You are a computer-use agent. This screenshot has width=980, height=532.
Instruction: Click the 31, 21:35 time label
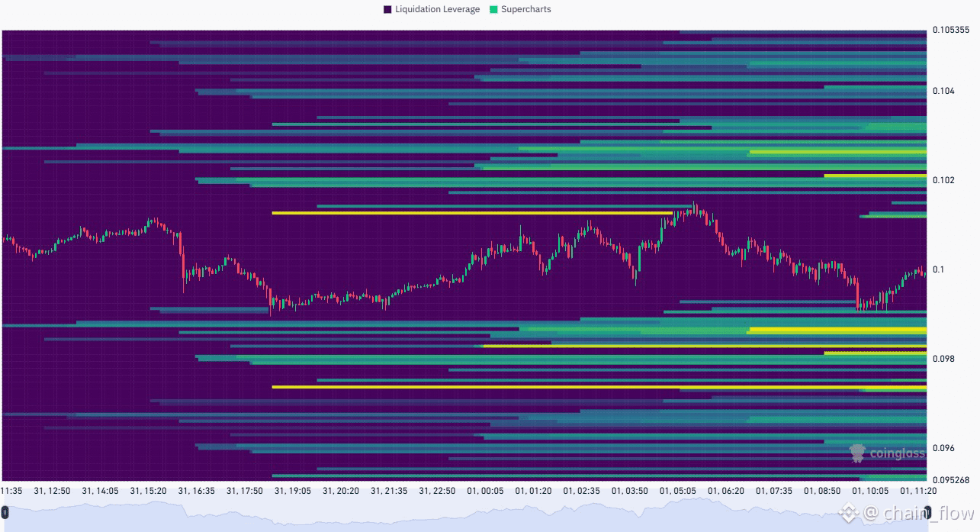(389, 491)
